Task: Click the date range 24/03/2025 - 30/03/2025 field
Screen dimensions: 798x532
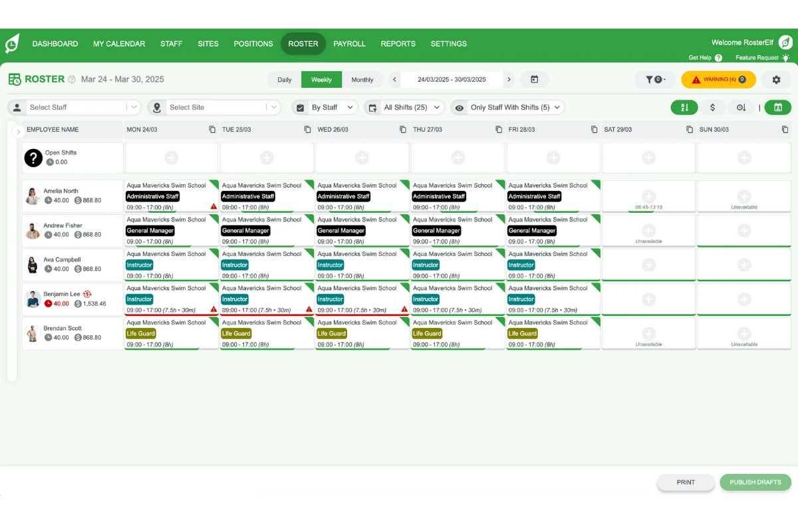Action: point(452,80)
